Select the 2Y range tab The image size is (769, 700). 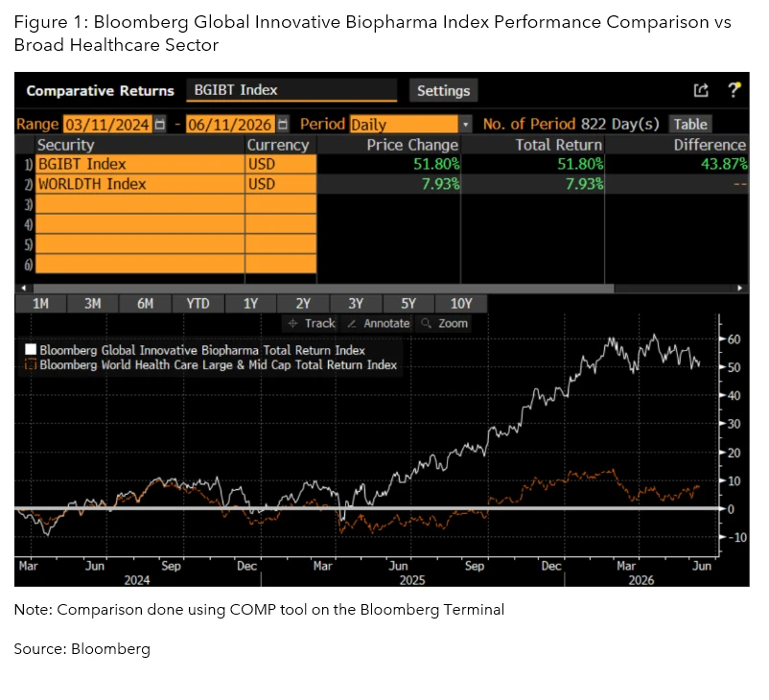coord(303,304)
